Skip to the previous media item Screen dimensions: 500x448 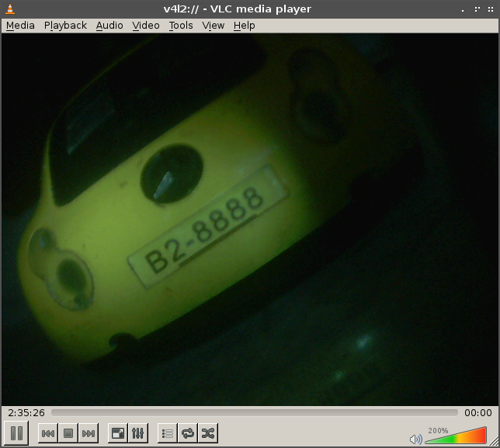tap(48, 433)
